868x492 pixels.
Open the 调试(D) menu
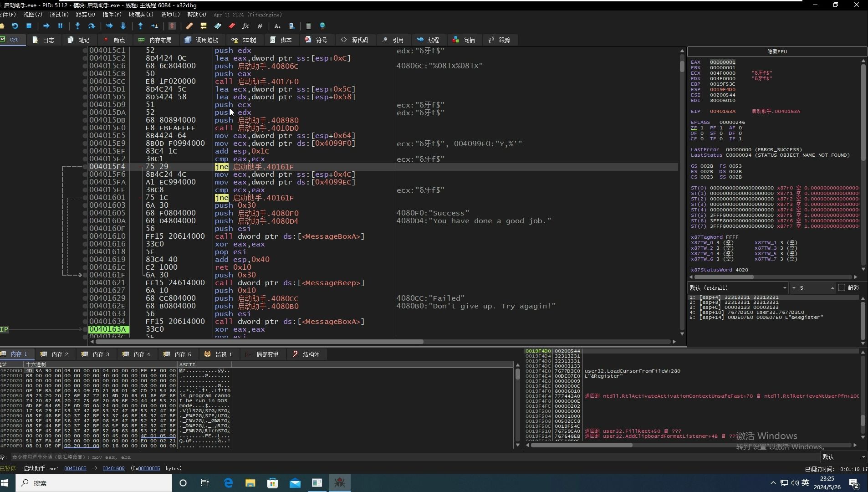click(59, 15)
